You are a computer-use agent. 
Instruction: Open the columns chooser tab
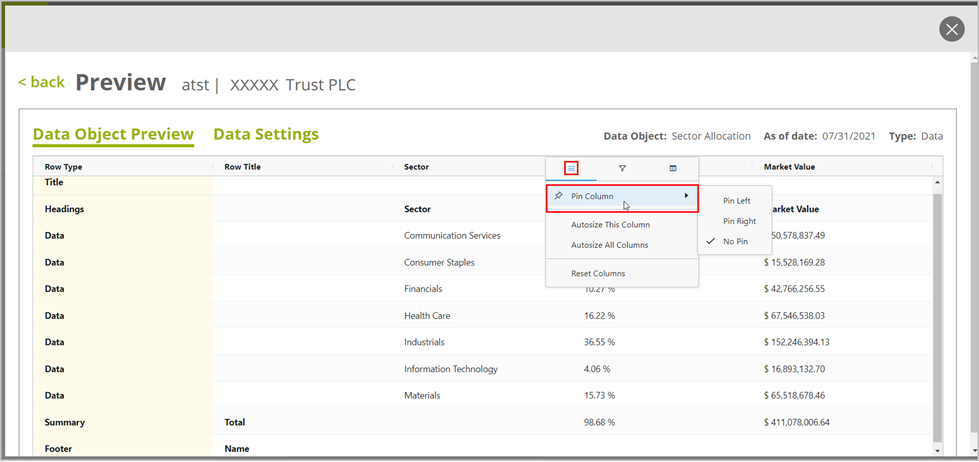(673, 168)
